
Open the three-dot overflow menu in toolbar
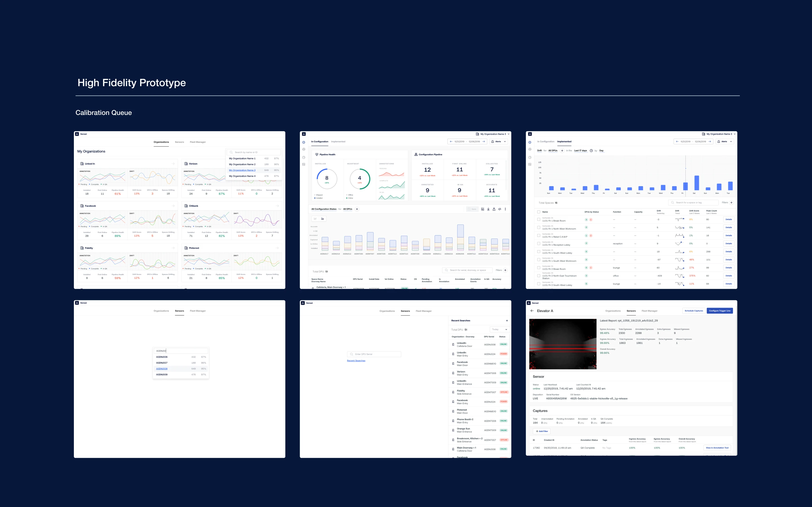506,209
